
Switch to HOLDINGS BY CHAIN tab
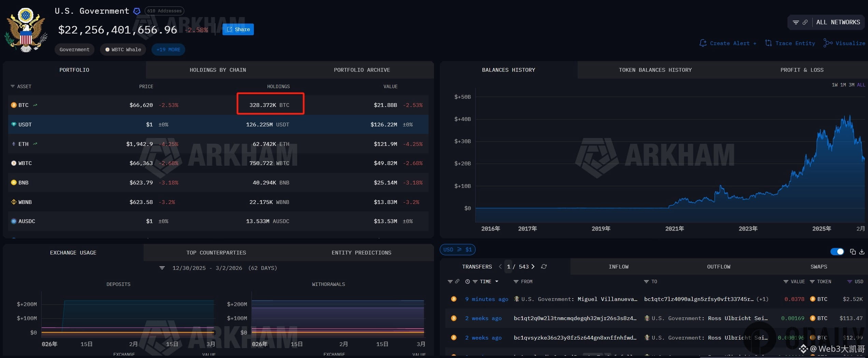tap(218, 70)
